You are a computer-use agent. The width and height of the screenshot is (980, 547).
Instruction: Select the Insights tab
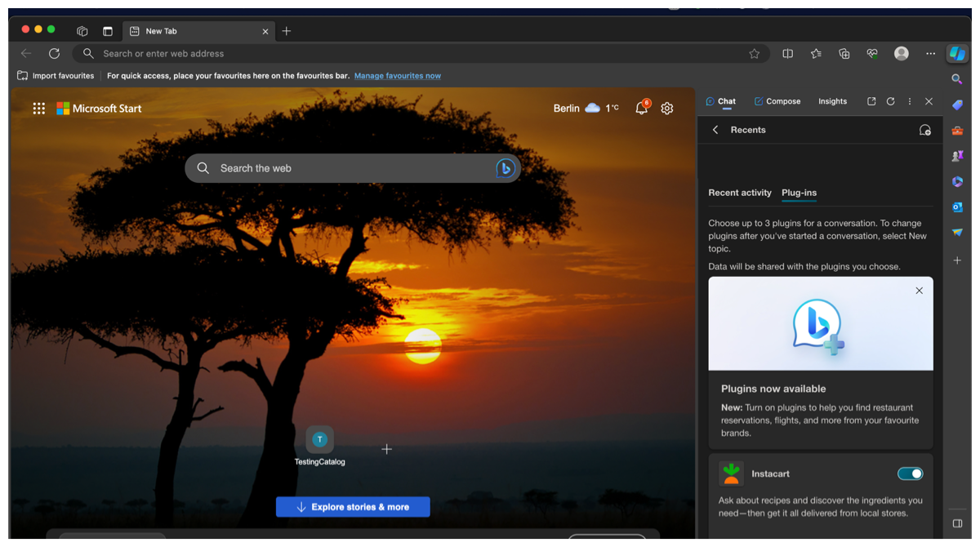(x=832, y=101)
